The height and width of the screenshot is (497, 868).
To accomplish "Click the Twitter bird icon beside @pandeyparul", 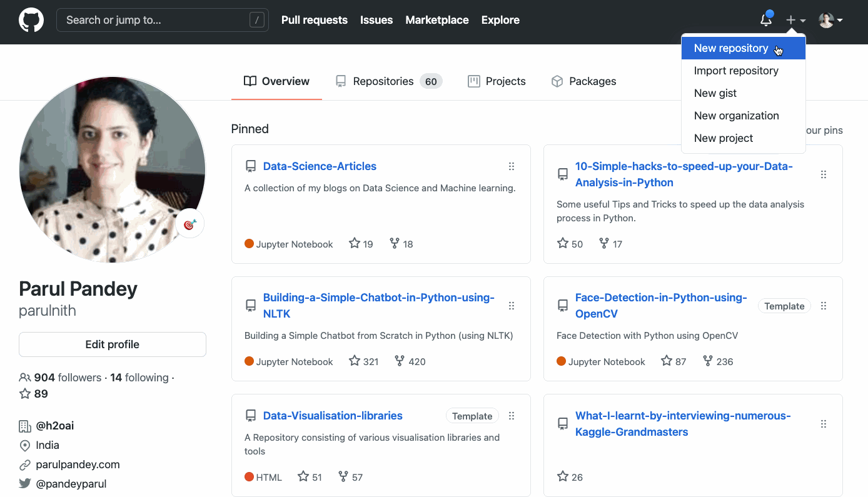I will (24, 483).
